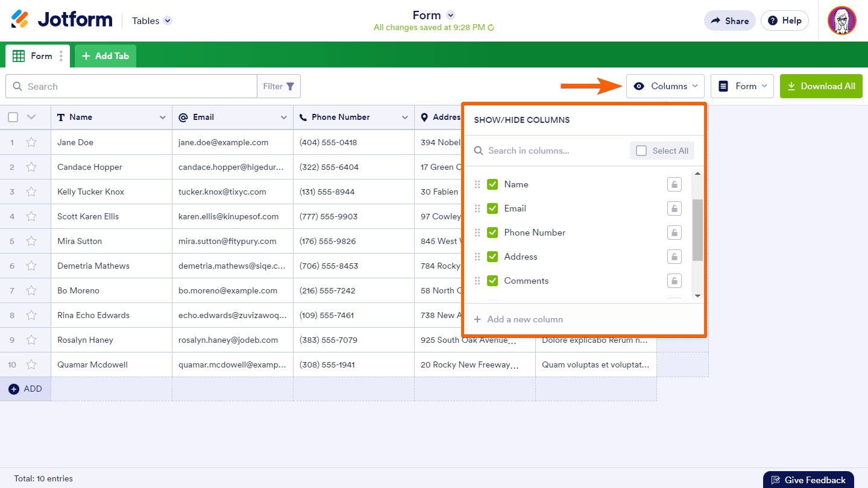
Task: Toggle the Select All checkbox
Action: coord(641,151)
